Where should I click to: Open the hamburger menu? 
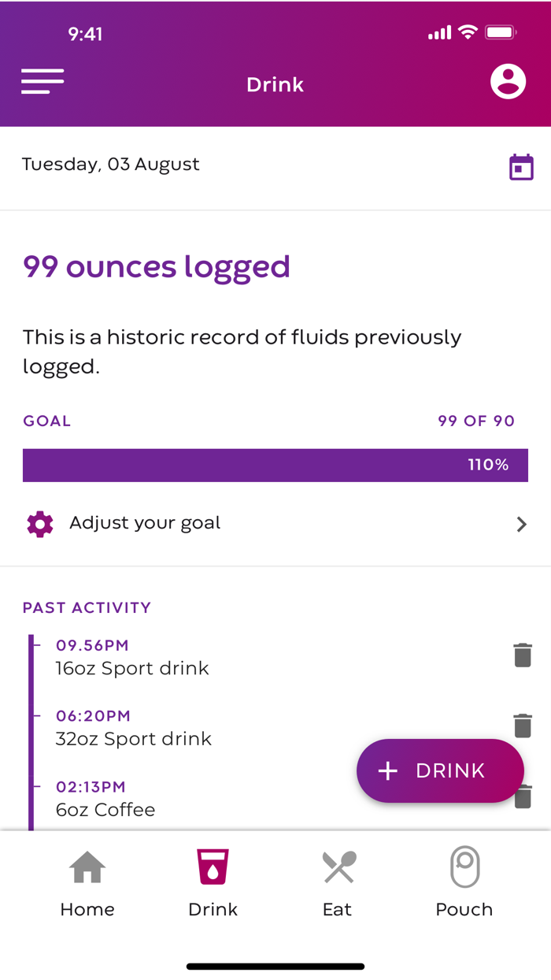point(43,81)
